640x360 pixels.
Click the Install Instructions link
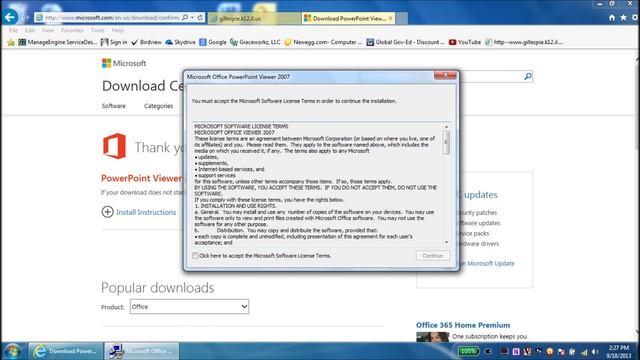[x=146, y=212]
